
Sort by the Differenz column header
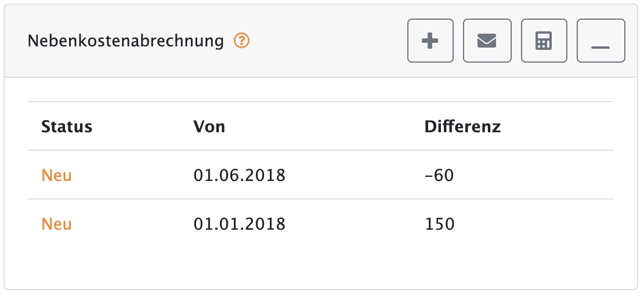click(462, 126)
